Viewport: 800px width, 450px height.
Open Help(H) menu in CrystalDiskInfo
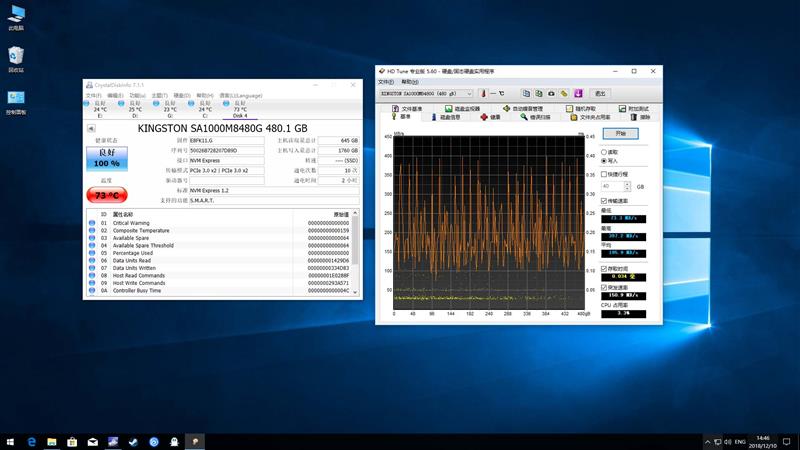point(205,95)
